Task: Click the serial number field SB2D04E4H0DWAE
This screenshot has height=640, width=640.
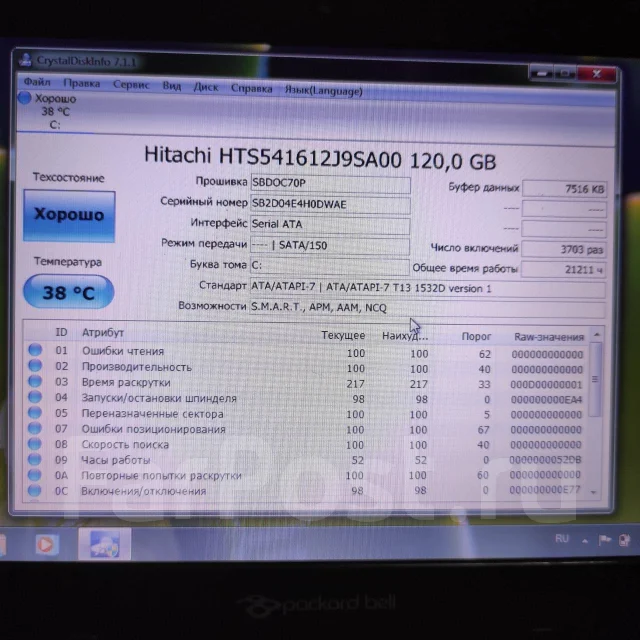Action: 330,204
